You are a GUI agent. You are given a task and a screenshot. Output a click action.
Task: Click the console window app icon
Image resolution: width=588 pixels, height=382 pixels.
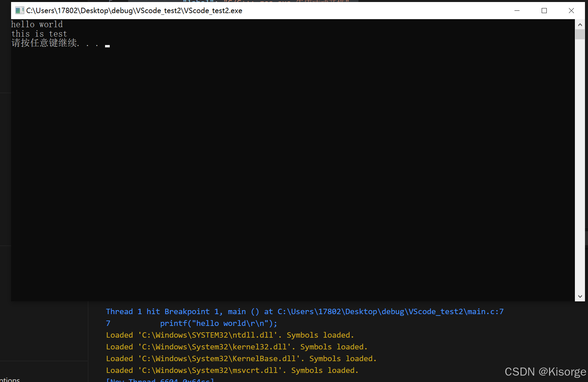(19, 10)
